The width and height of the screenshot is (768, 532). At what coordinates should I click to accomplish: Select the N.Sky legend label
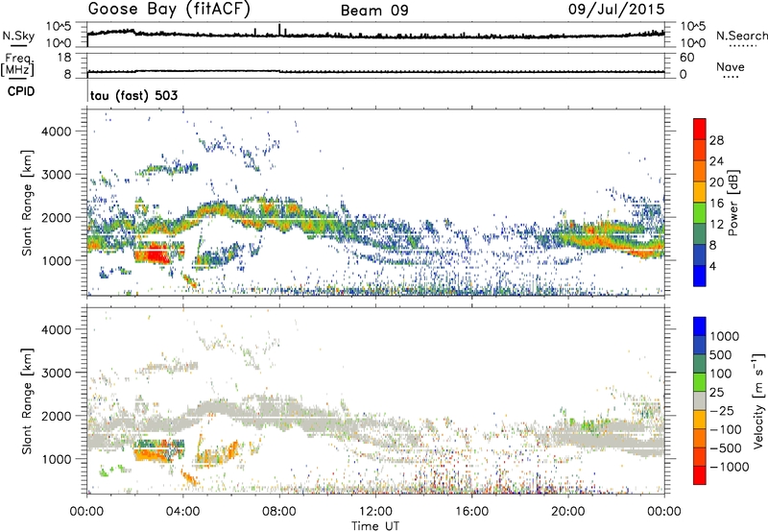[18, 36]
